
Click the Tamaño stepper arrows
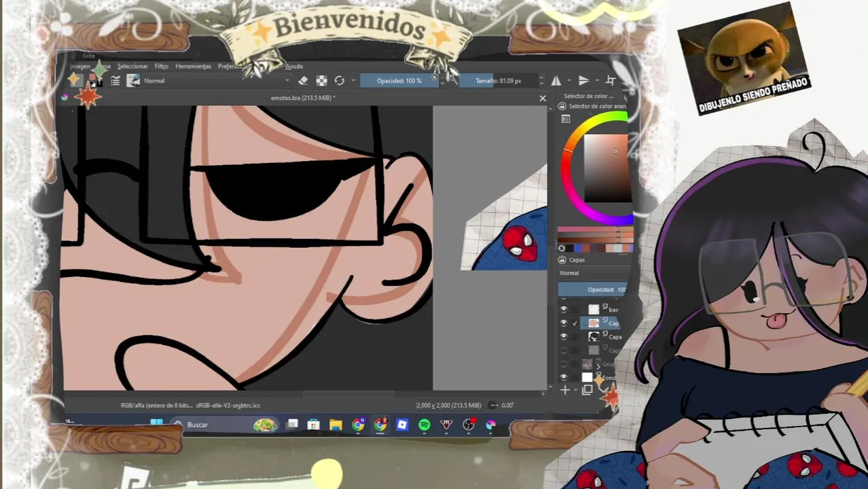click(x=541, y=81)
